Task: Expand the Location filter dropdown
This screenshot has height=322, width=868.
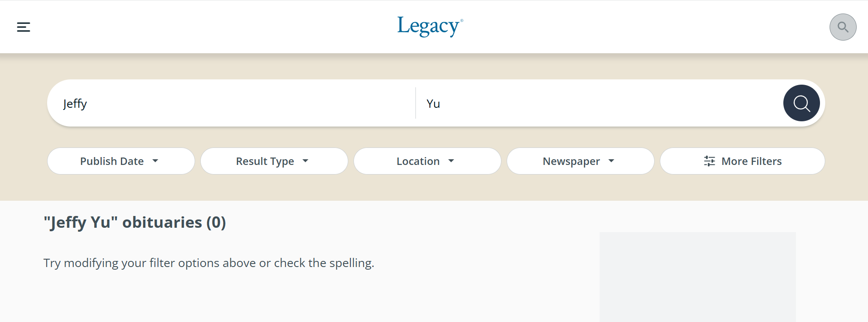Action: click(418, 161)
